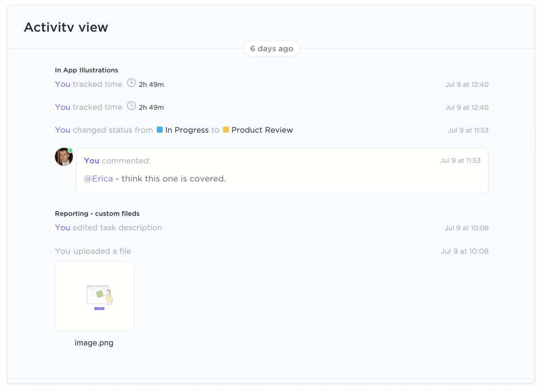The image size is (542, 392).
Task: Click the comment text "think this one is covered."
Action: [174, 179]
